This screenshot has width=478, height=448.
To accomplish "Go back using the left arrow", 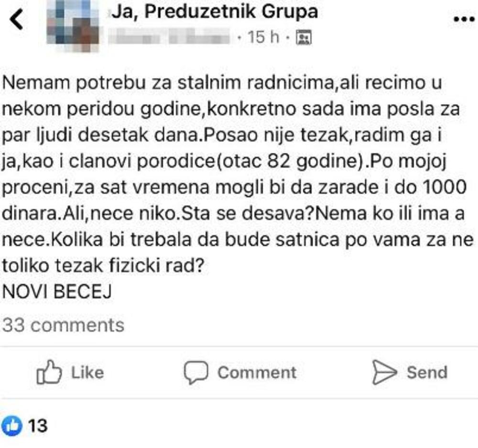I will coord(17,21).
